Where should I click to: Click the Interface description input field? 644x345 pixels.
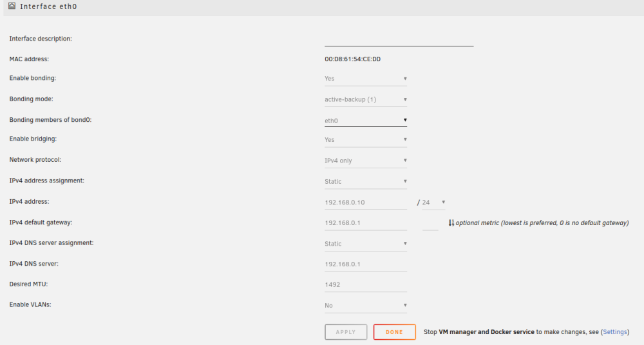coord(399,39)
